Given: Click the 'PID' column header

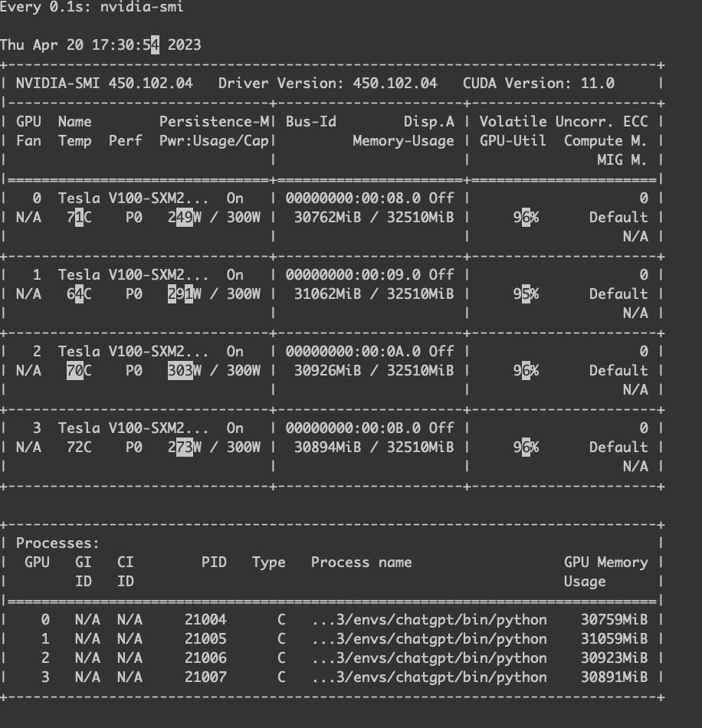Looking at the screenshot, I should pos(214,562).
